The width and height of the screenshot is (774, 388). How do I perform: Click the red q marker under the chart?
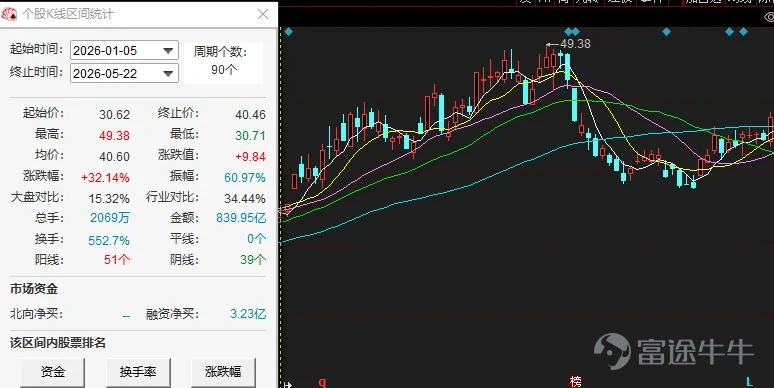tap(322, 382)
